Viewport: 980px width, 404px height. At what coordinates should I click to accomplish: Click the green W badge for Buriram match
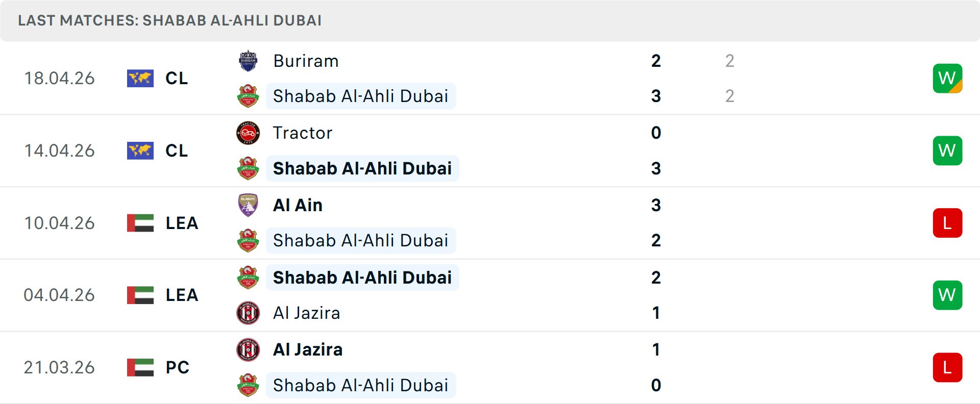point(948,78)
